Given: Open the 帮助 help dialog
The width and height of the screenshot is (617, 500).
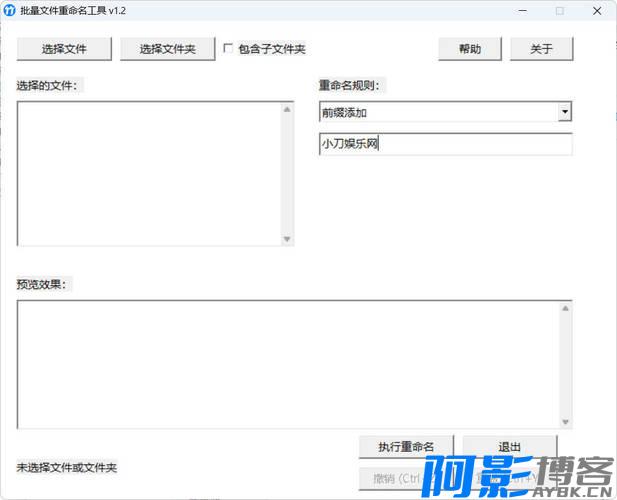Looking at the screenshot, I should coord(470,48).
